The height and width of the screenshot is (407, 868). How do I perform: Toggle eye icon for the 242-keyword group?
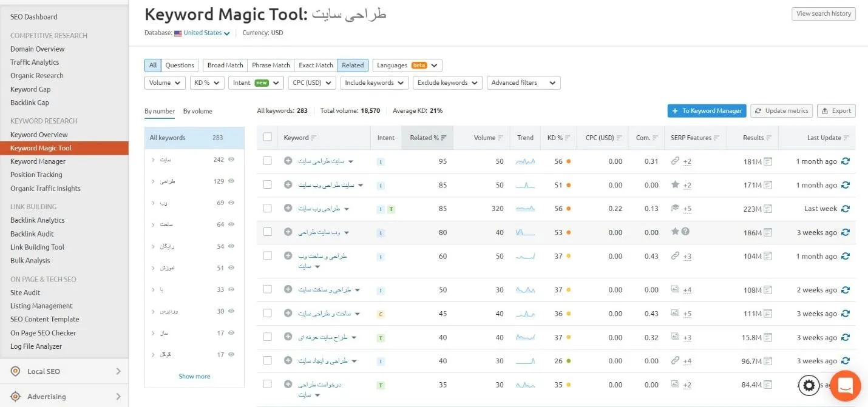(231, 160)
